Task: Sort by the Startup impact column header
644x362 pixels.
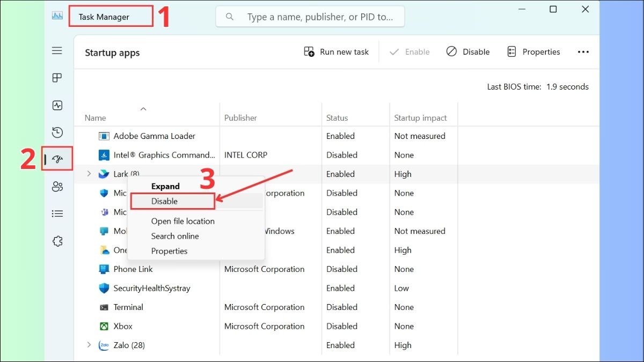Action: point(420,118)
